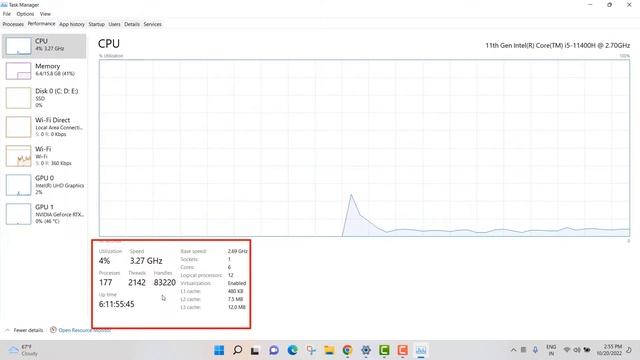Open the Users tab

click(114, 24)
